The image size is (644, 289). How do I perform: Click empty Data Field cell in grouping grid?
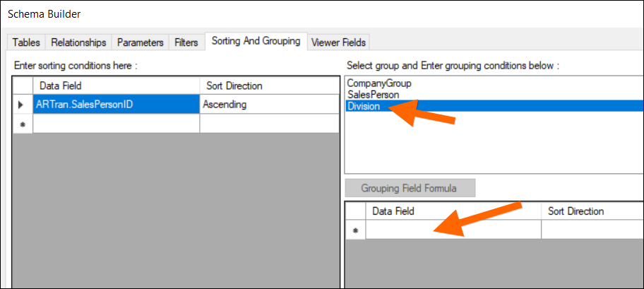tap(453, 230)
